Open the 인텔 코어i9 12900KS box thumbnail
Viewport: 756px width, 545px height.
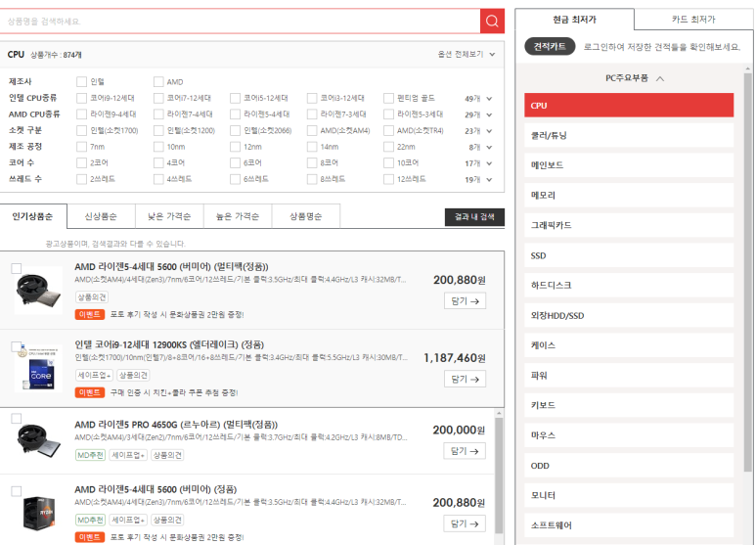pos(38,369)
